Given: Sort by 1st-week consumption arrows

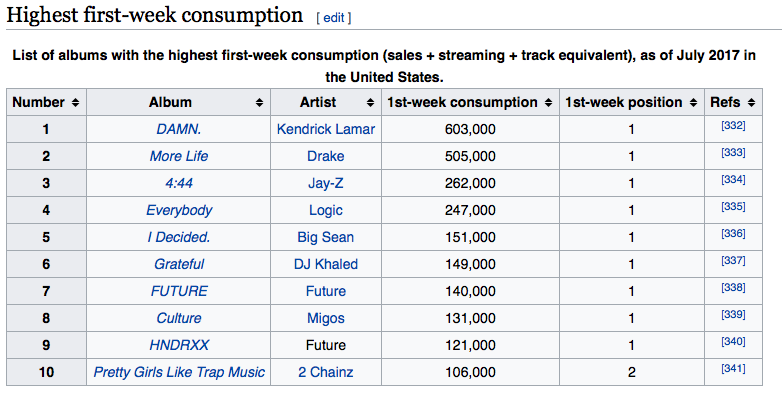Looking at the screenshot, I should 548,103.
